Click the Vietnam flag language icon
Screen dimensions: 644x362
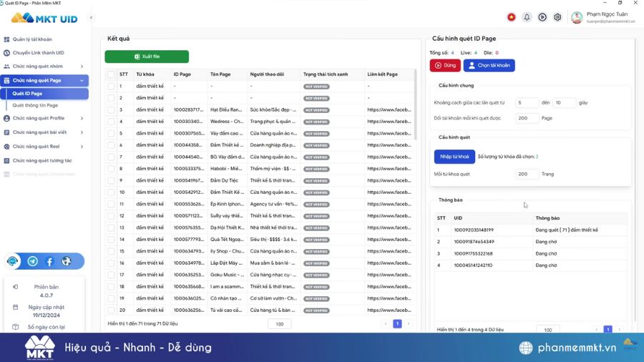coord(512,17)
